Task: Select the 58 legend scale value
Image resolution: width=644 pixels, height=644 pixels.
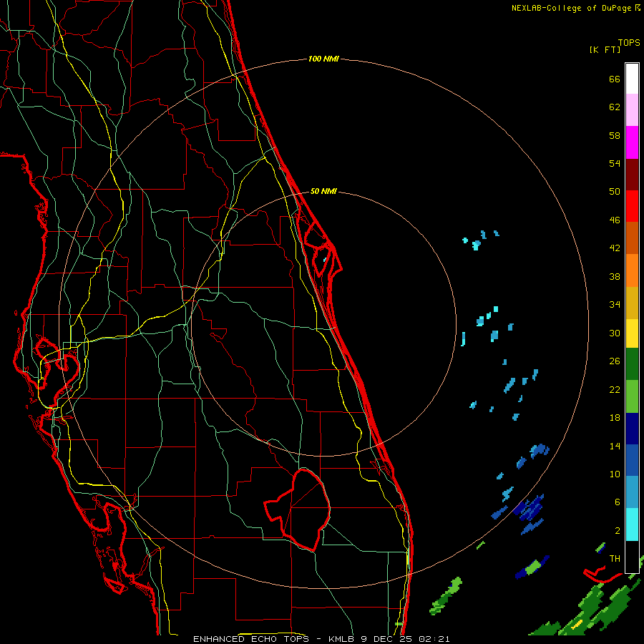Action: click(x=615, y=135)
